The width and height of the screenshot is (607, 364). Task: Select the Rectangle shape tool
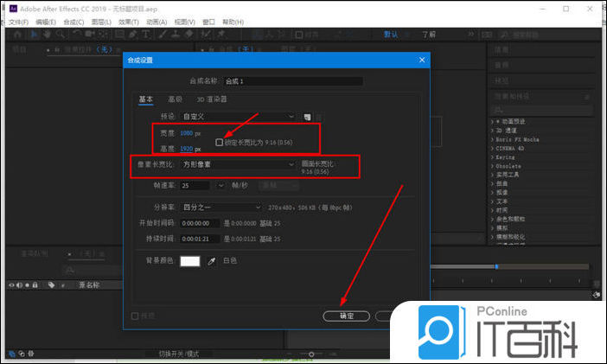tap(120, 35)
